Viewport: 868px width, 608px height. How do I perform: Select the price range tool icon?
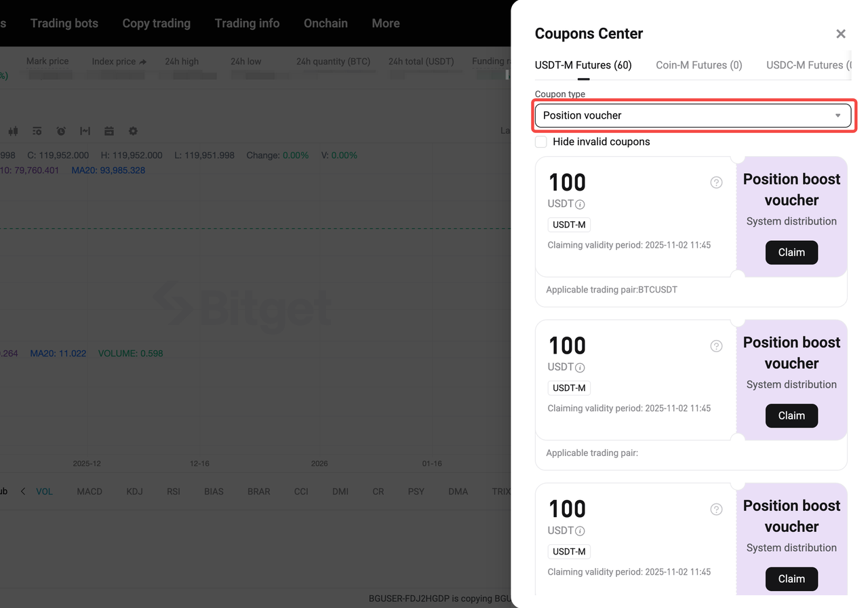point(84,131)
